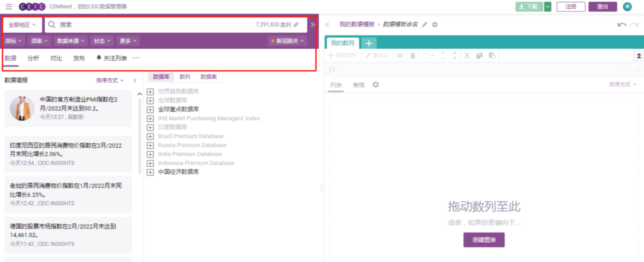Open the hamburger menu at top left

pos(9,7)
